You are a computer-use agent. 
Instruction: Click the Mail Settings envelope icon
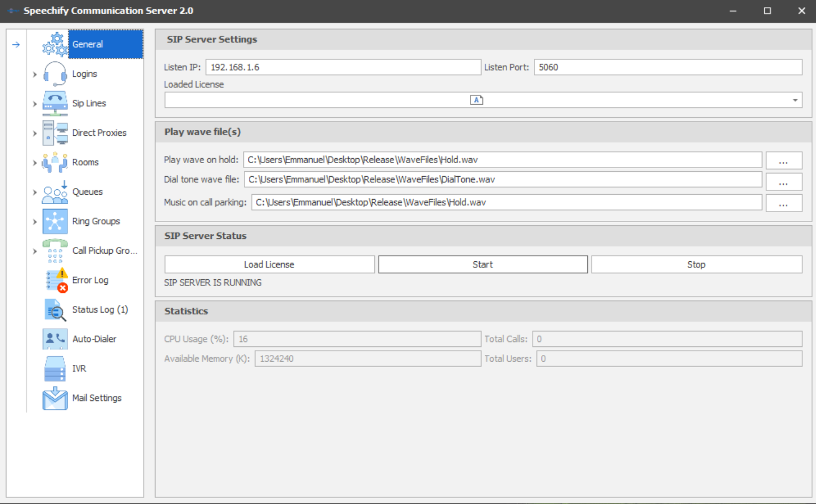pyautogui.click(x=55, y=398)
